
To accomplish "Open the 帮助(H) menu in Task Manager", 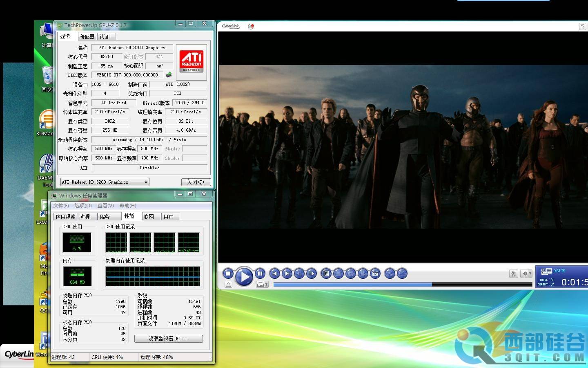I will (x=128, y=206).
